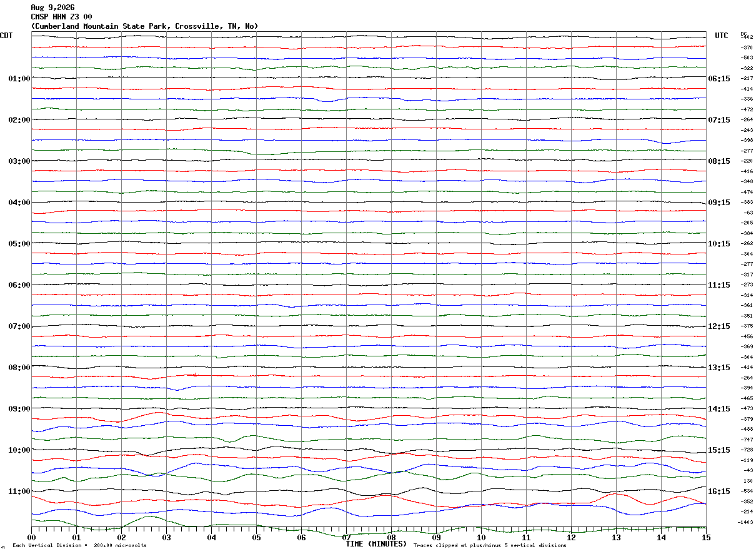Select the '02:00' CDT time label
756x554 pixels.
pos(19,120)
